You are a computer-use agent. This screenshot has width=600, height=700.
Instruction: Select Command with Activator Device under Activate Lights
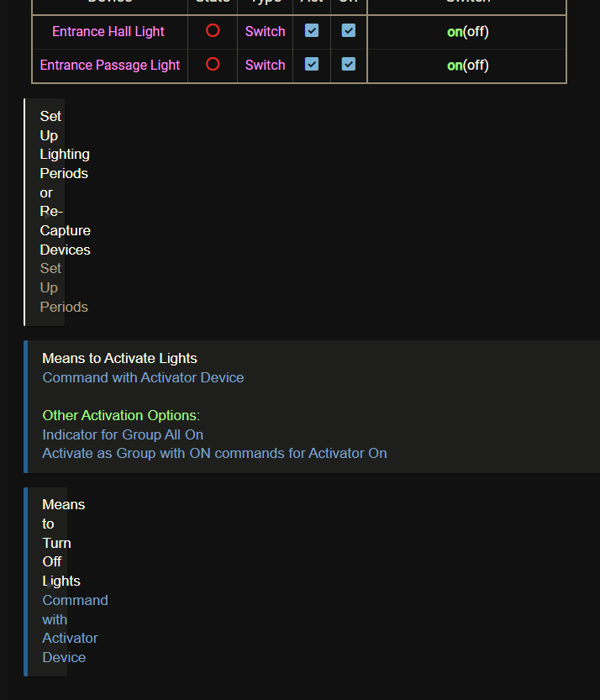(143, 378)
